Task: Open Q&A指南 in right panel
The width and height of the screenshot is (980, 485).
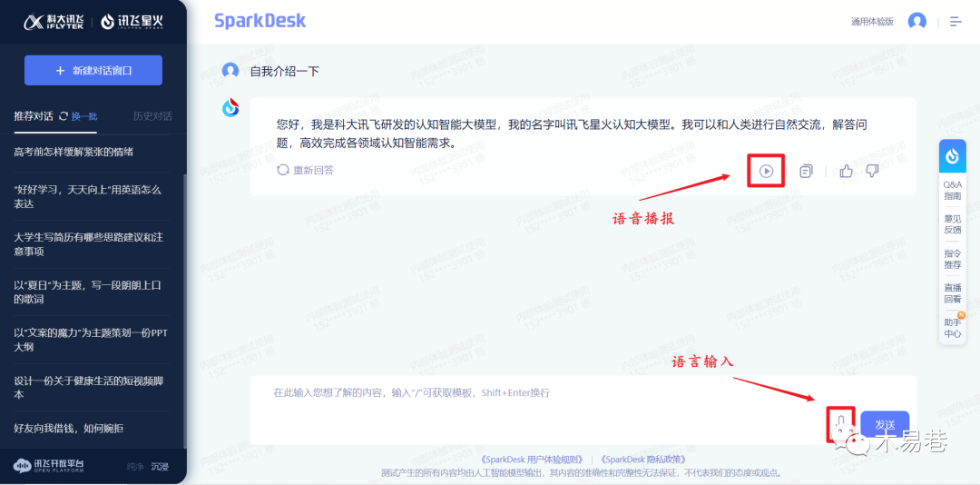Action: (953, 190)
